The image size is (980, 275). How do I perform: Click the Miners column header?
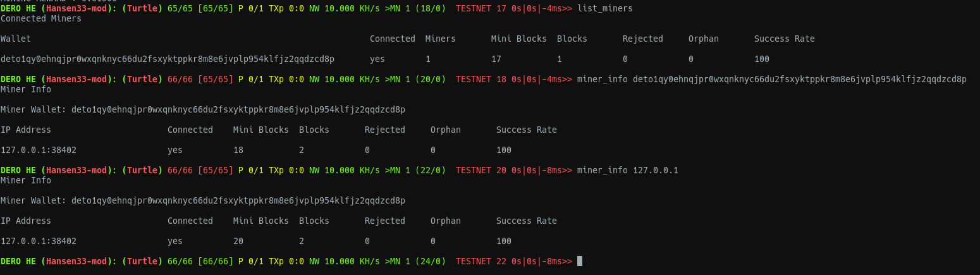pos(441,39)
